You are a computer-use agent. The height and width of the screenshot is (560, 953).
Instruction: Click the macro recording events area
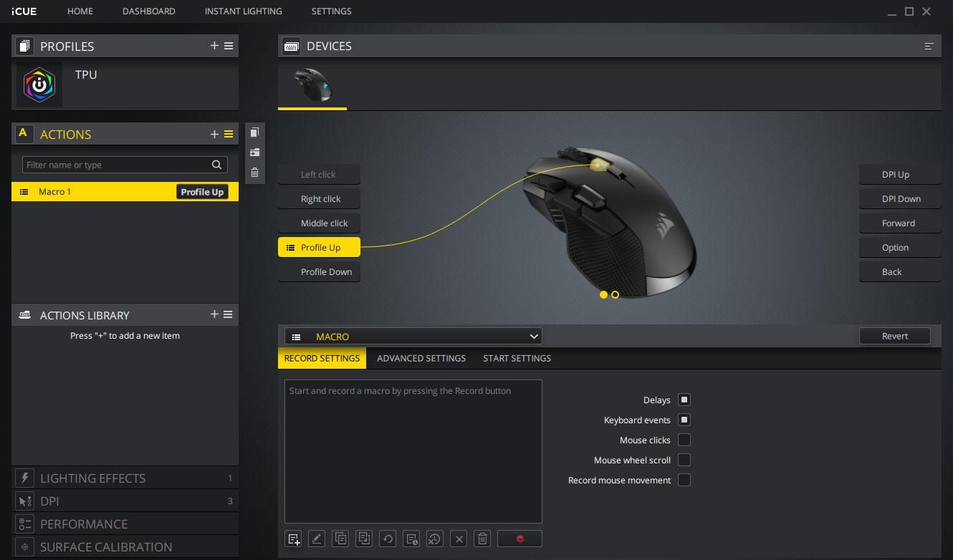click(x=413, y=451)
